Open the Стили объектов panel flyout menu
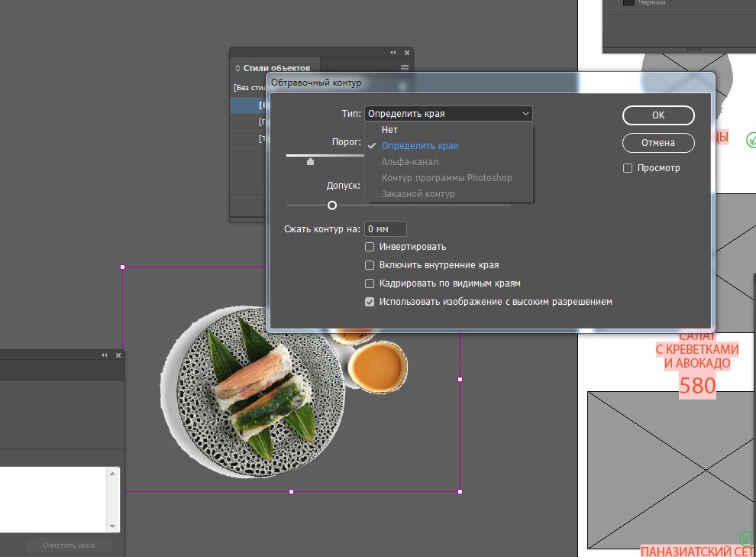 405,68
